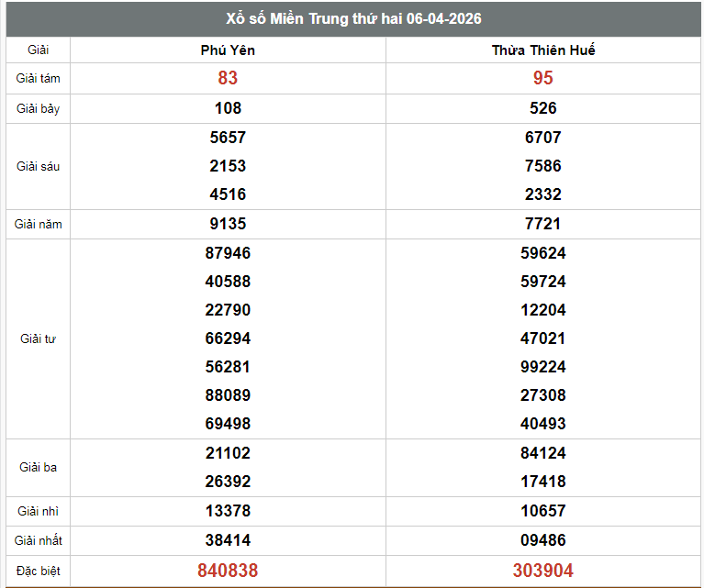
Task: Select the Giải tư number 40493
Action: pos(542,424)
